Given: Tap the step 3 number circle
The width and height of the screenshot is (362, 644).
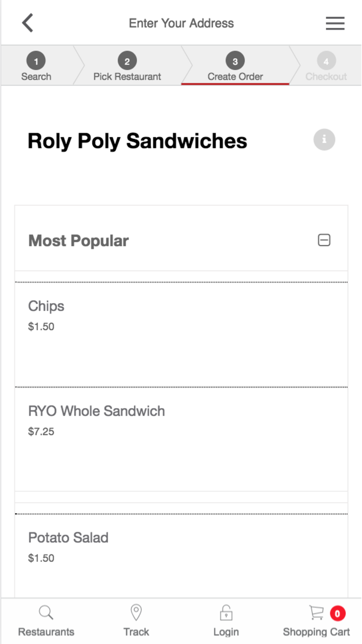Looking at the screenshot, I should [x=235, y=61].
